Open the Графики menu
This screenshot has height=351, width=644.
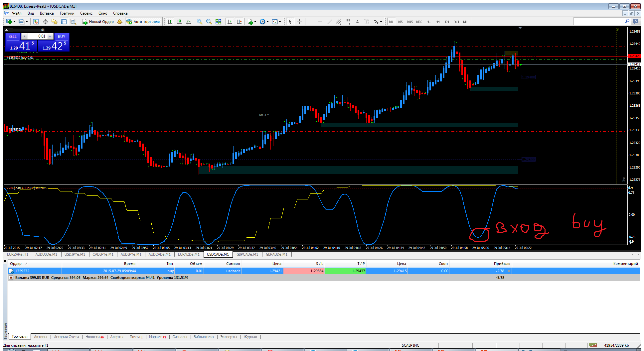click(67, 13)
